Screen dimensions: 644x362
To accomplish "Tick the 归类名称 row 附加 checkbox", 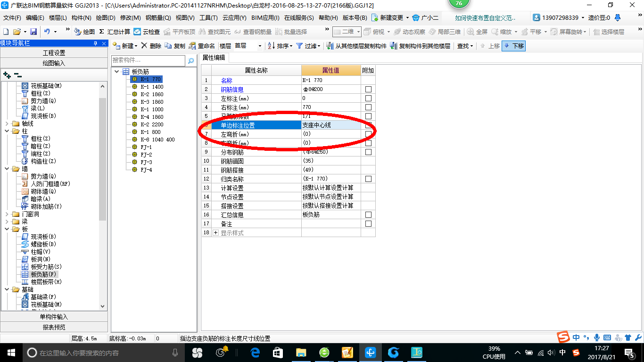I will (368, 179).
